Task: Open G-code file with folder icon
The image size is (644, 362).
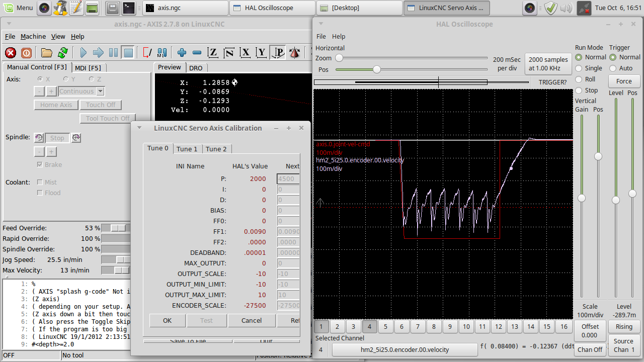Action: tap(47, 52)
